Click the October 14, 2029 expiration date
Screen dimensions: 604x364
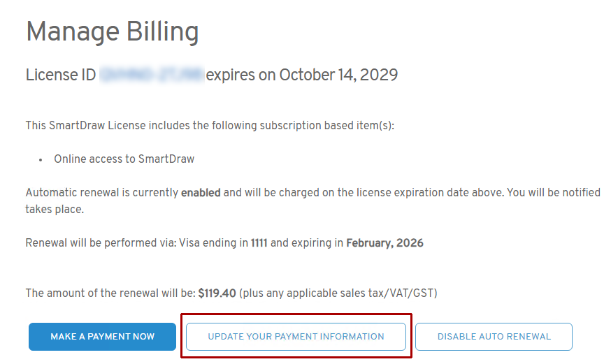point(338,74)
